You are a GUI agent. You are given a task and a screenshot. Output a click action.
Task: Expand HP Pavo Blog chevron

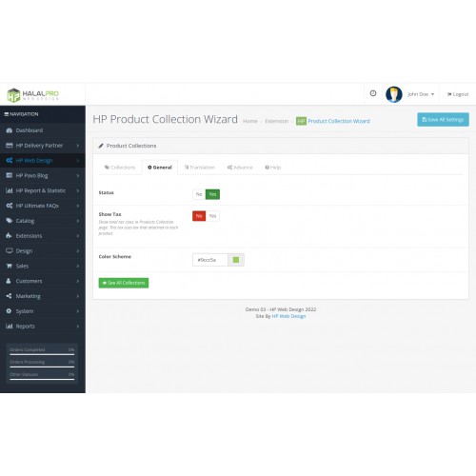tap(78, 175)
